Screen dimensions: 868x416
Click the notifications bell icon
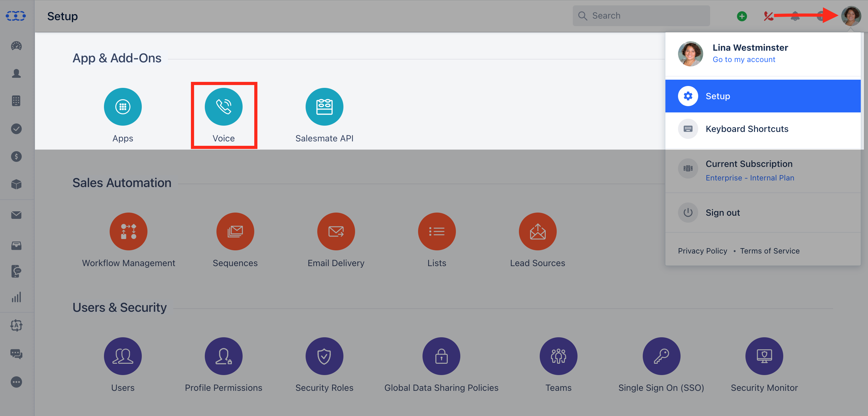(x=795, y=16)
